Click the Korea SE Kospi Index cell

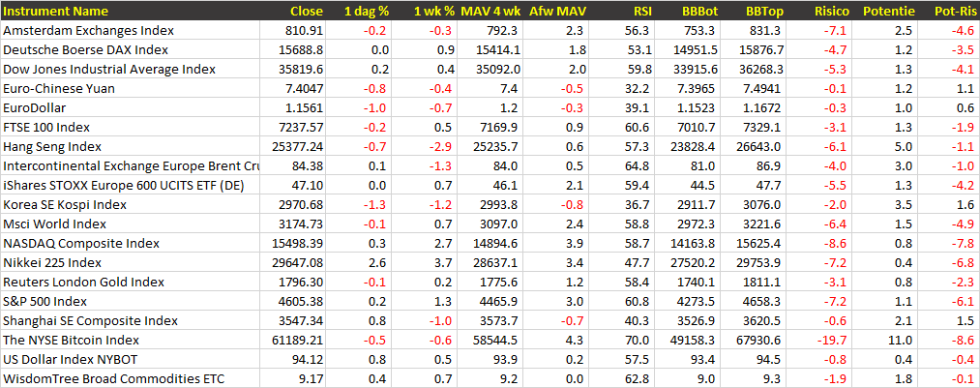tap(65, 205)
